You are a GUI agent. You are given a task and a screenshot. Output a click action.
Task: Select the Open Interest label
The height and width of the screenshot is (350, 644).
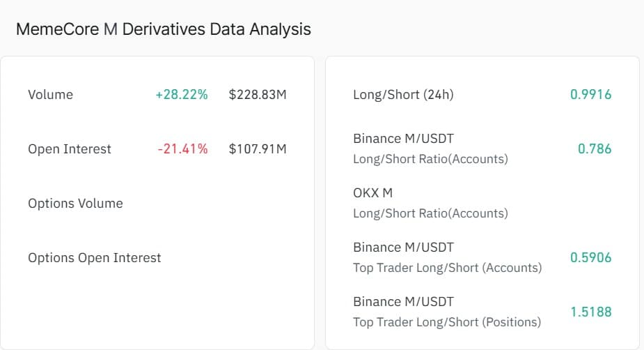pos(70,149)
